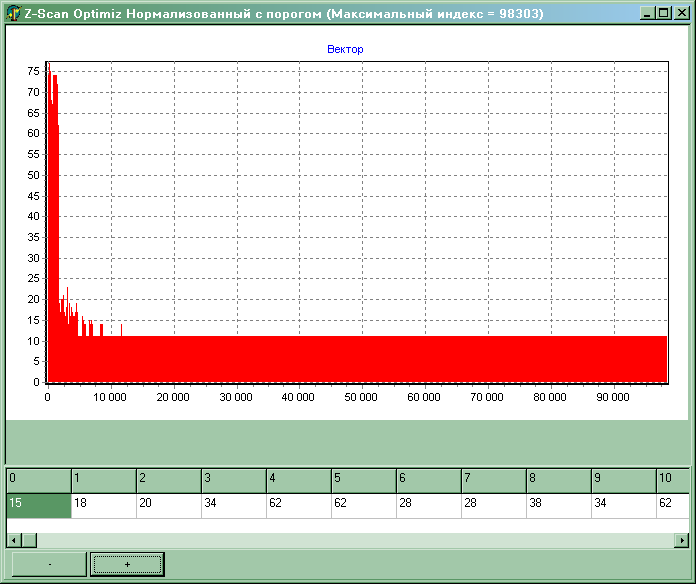Screen dimensions: 696x584
Task: Select column header 8 in the table
Action: [x=559, y=481]
